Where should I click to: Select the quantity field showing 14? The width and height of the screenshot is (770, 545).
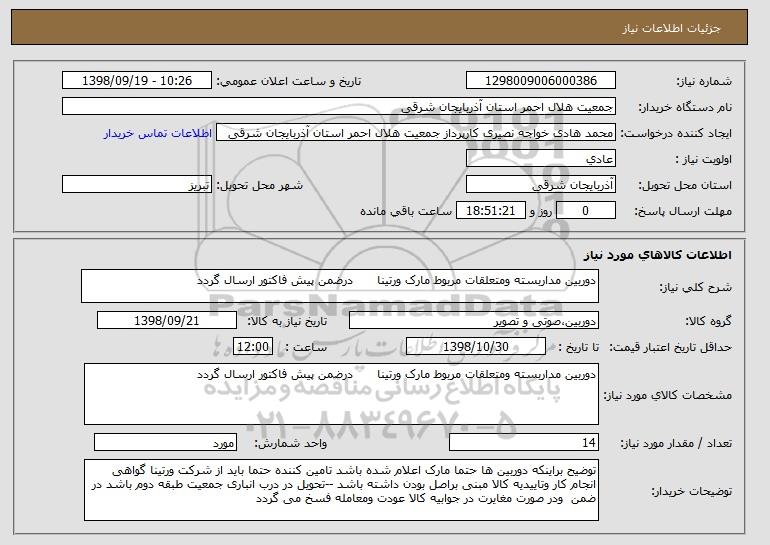(524, 442)
